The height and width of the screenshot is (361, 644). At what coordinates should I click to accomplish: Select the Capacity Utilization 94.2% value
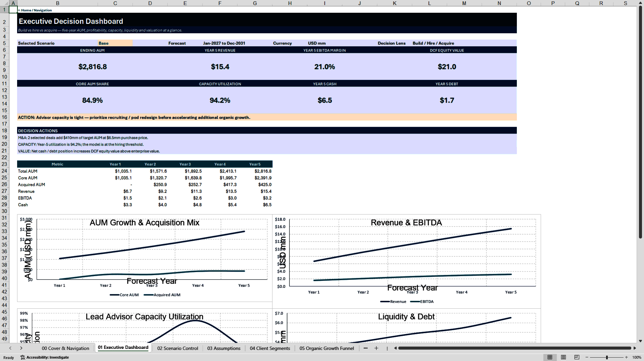(220, 100)
